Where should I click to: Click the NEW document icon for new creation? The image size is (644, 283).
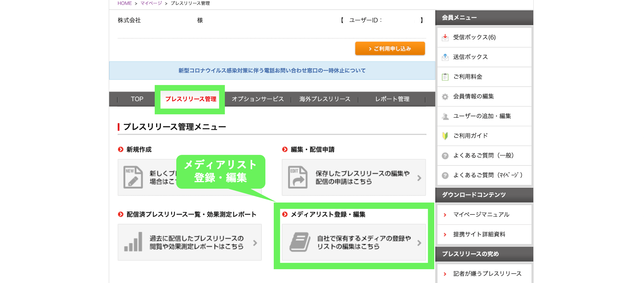coord(133,177)
